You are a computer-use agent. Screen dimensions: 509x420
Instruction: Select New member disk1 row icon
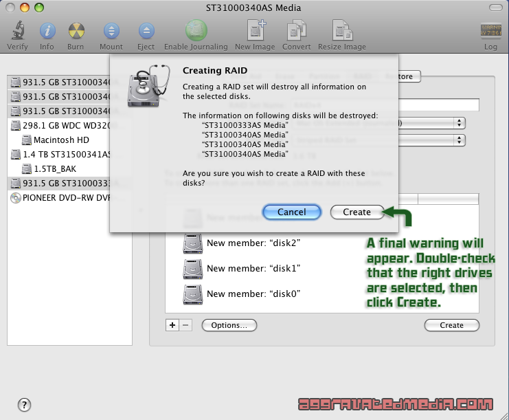(193, 269)
